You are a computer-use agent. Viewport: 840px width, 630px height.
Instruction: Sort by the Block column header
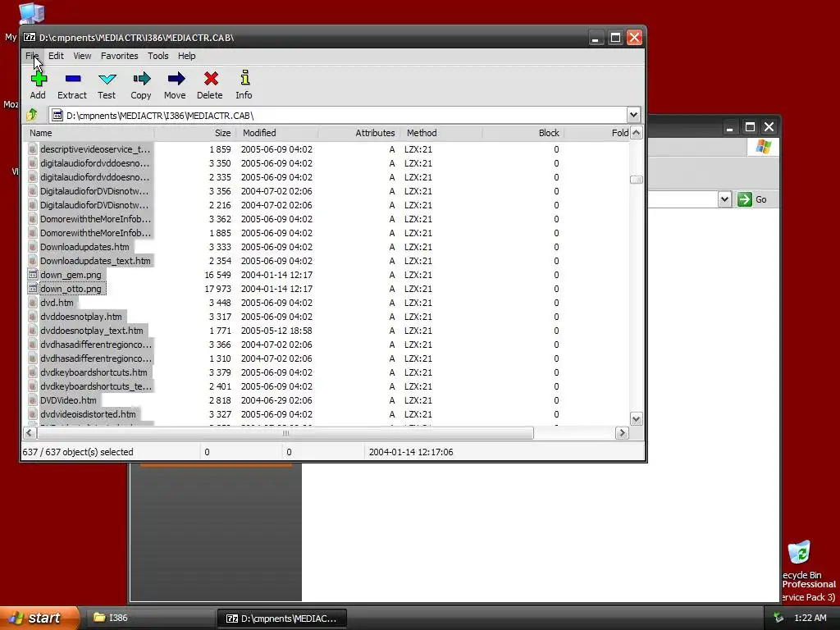(x=523, y=133)
